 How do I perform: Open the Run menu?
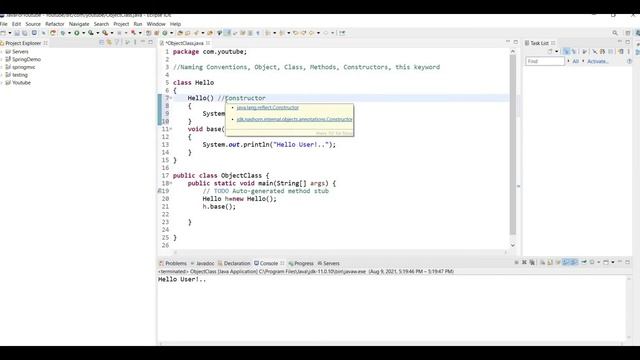(138, 24)
